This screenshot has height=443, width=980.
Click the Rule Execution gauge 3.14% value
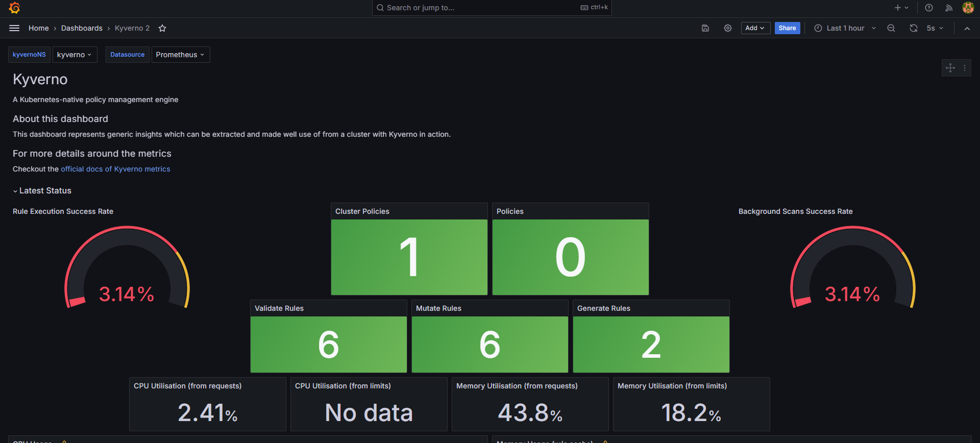pyautogui.click(x=127, y=294)
